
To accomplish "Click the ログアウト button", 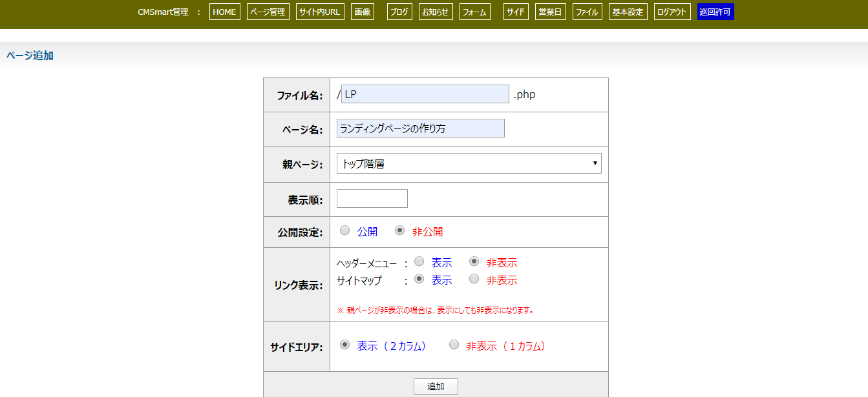I will (x=672, y=12).
